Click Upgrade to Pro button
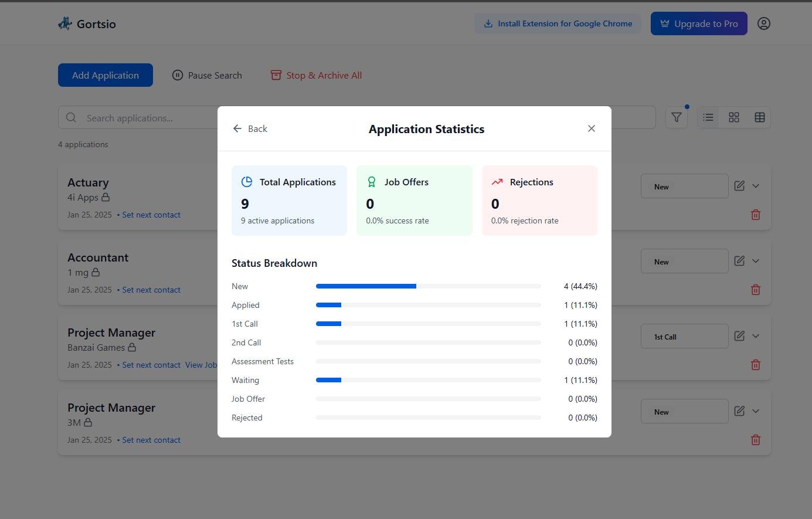Screen dimensions: 812x519 click(x=698, y=23)
